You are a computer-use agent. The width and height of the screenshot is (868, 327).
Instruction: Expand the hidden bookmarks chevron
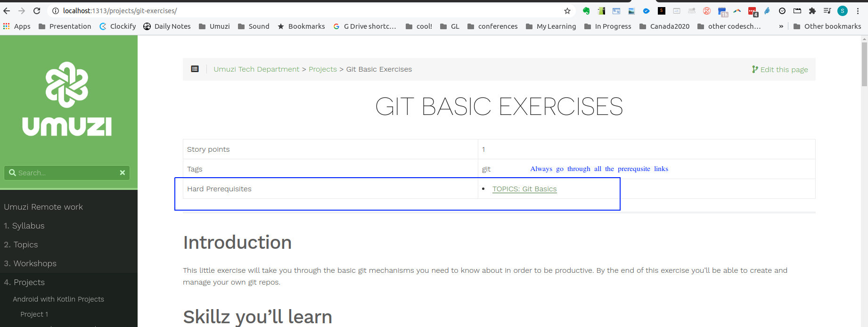pyautogui.click(x=781, y=26)
